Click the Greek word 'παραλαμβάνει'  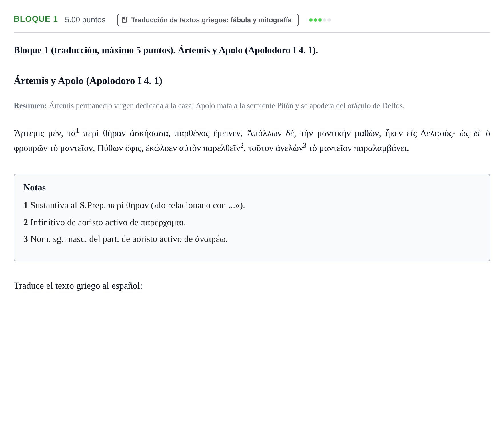pos(381,148)
